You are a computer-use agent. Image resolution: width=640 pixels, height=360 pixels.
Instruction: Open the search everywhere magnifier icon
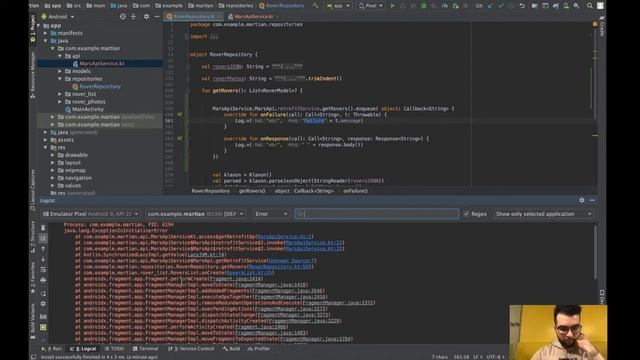[x=590, y=6]
